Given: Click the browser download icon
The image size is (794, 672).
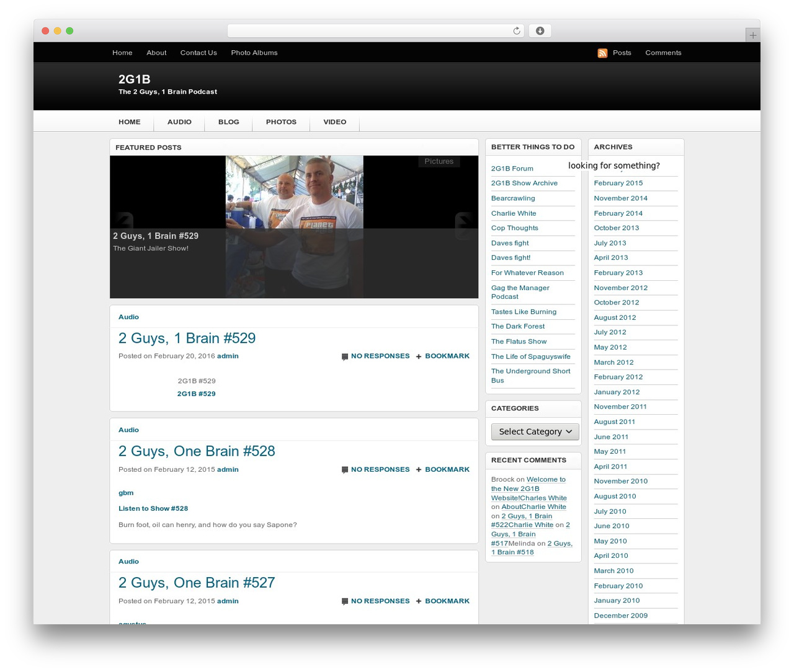Looking at the screenshot, I should (540, 31).
